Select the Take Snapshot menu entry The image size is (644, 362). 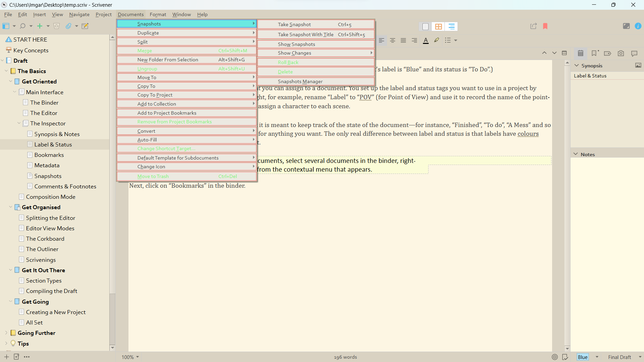[x=294, y=24]
